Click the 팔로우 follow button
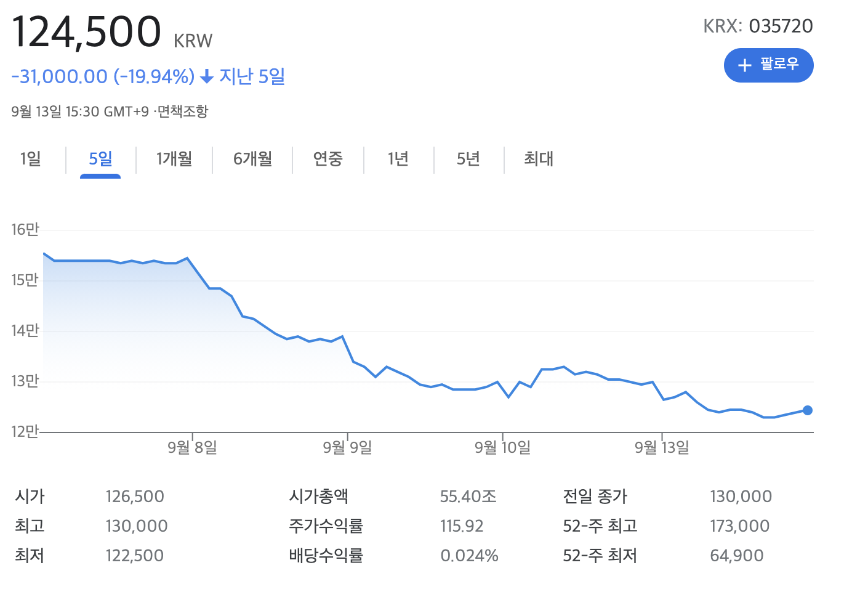Viewport: 868px width, 589px height. pyautogui.click(x=768, y=65)
